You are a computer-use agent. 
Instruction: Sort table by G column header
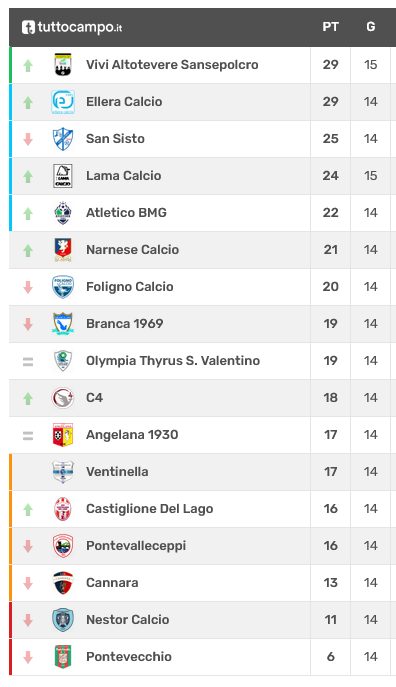[x=371, y=27]
